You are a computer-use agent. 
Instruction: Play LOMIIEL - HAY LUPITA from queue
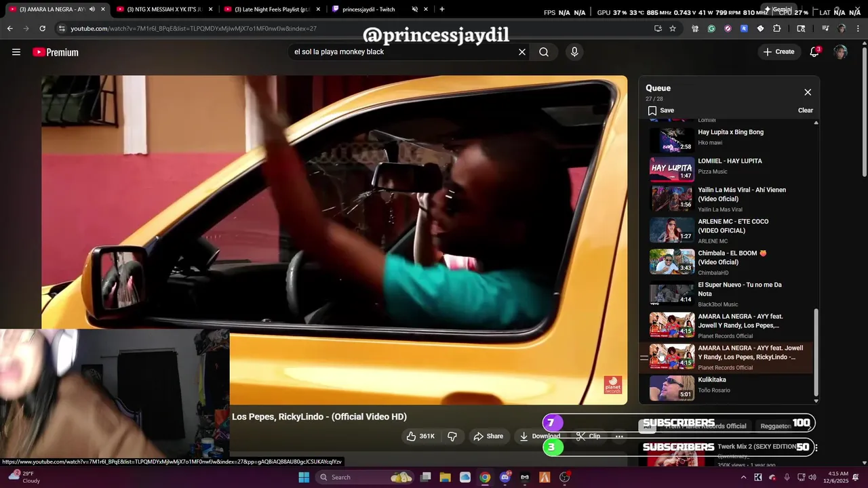(x=726, y=169)
